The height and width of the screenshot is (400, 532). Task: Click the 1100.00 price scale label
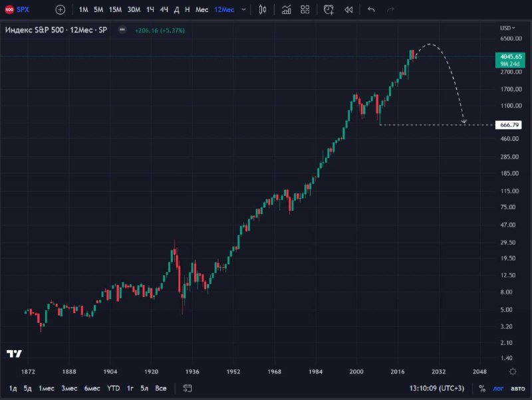(511, 106)
